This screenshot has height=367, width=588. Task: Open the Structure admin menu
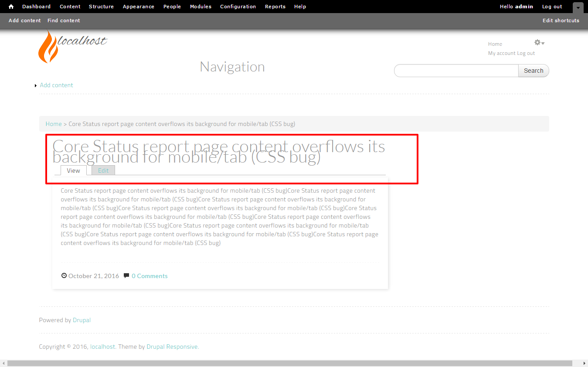tap(101, 7)
